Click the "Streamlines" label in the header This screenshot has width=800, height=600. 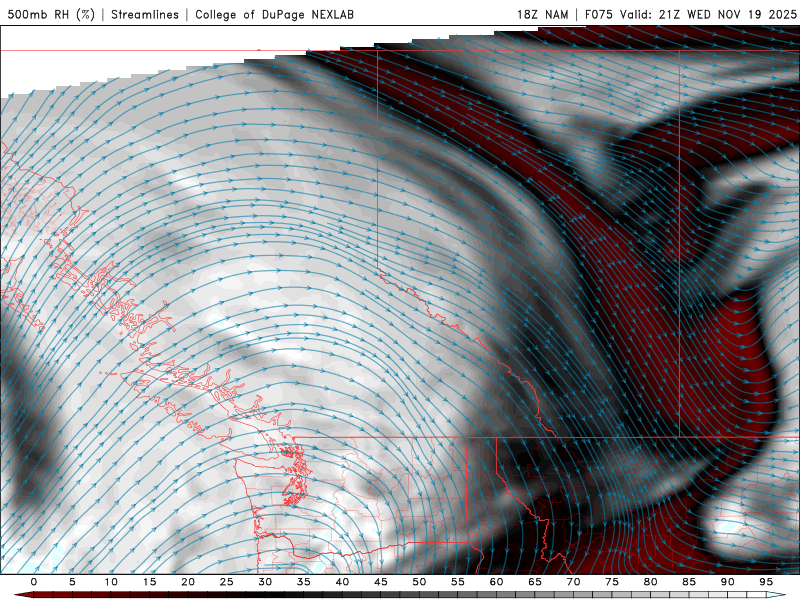coord(145,14)
